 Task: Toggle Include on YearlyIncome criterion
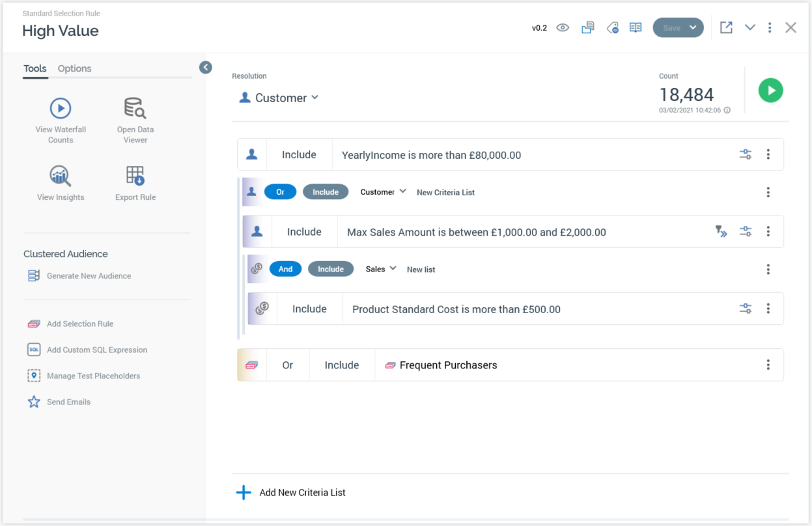click(x=299, y=155)
